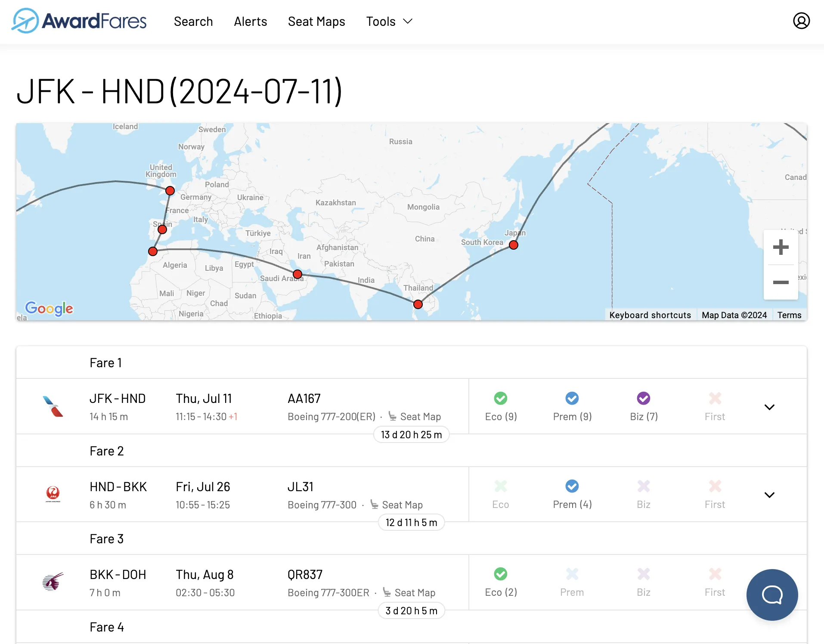Click the BKK-DOH route label
The height and width of the screenshot is (644, 824).
(118, 574)
